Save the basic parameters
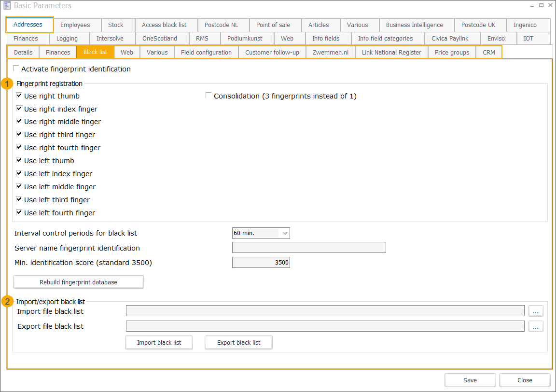 [470, 380]
